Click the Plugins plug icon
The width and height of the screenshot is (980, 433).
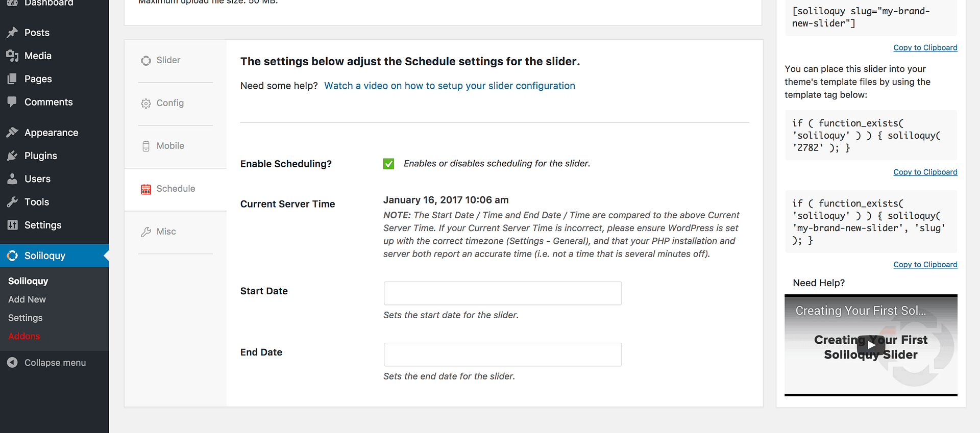coord(12,156)
